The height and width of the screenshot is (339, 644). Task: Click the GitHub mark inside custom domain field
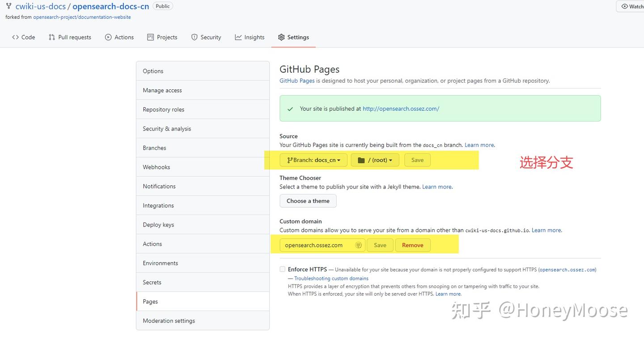(x=358, y=245)
